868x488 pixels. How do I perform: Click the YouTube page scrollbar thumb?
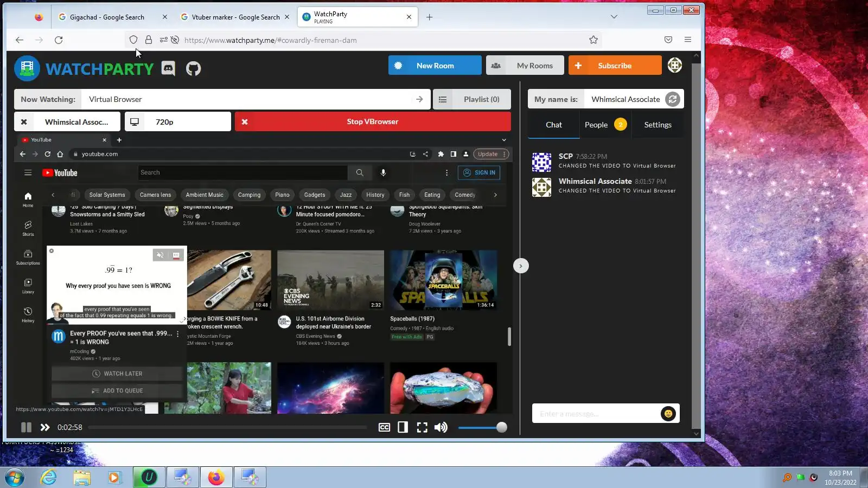509,336
